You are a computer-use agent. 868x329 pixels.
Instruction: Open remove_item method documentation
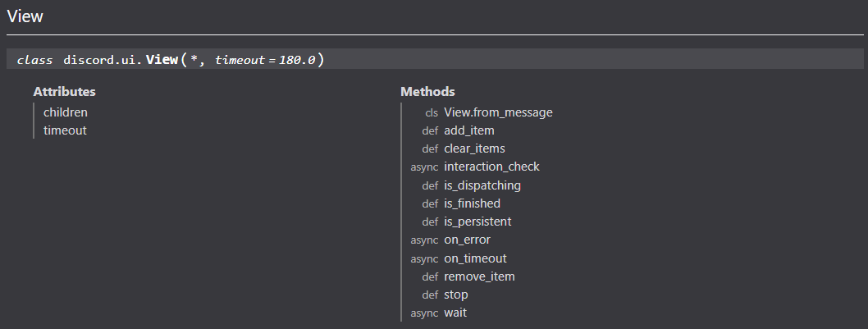(x=479, y=276)
